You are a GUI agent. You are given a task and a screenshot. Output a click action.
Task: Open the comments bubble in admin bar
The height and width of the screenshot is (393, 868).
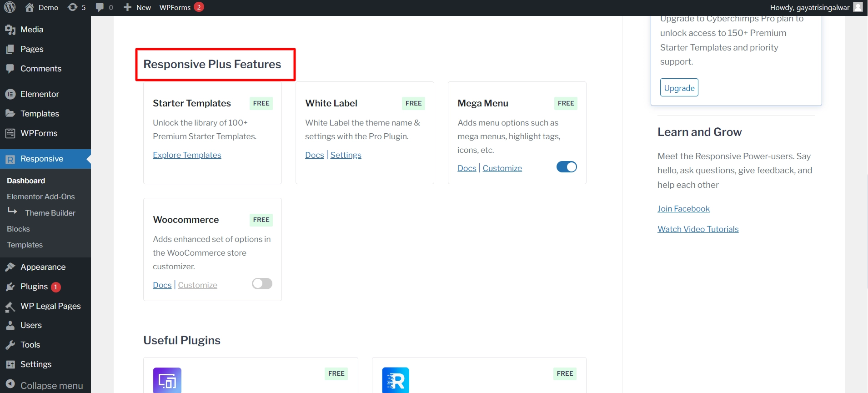(x=100, y=7)
